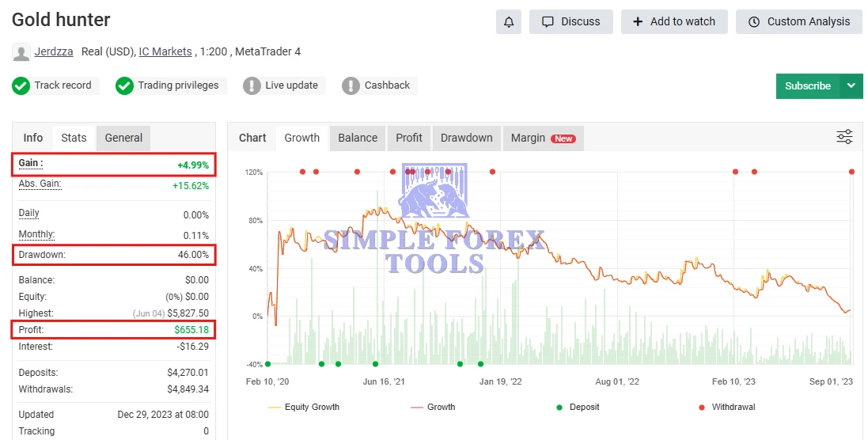Select the Margin chart tab
Screen dimensions: 868x440
[x=543, y=138]
